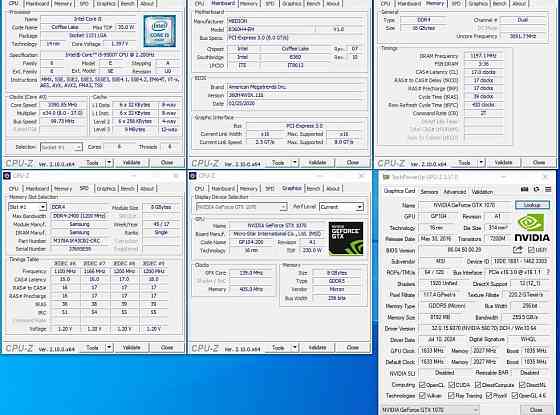The height and width of the screenshot is (415, 560).
Task: Click the BIOS Version field 86.04.50.00.29
Action: pos(464,250)
